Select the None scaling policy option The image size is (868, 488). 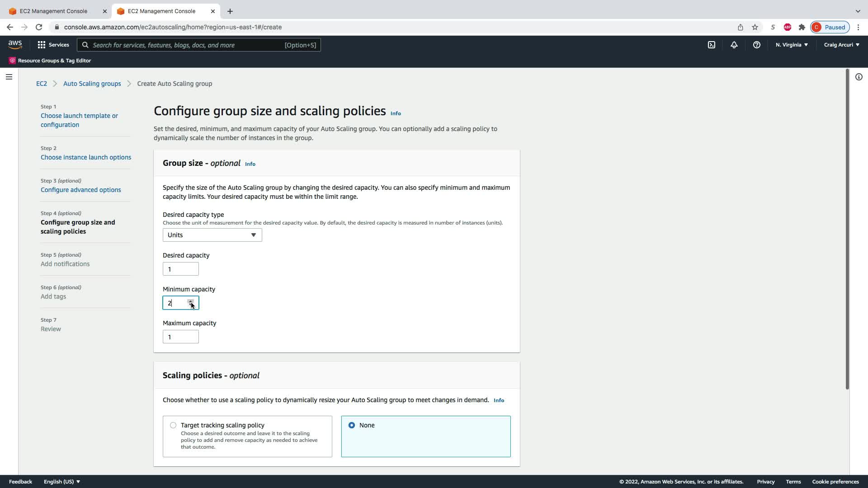(x=352, y=425)
